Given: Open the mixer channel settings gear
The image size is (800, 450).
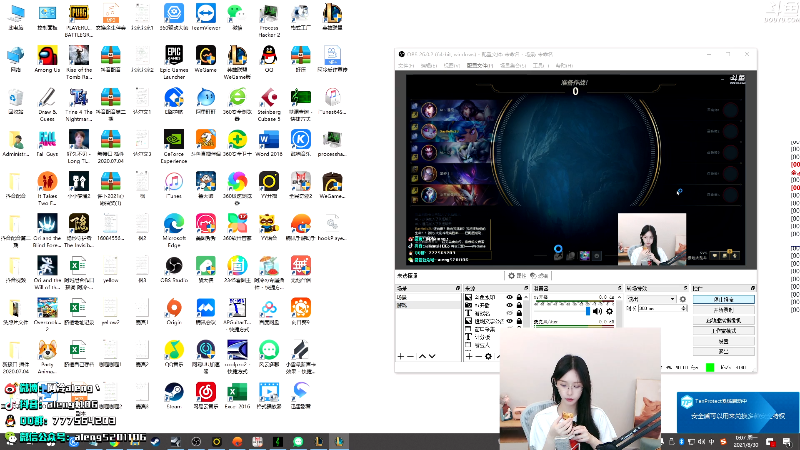Looking at the screenshot, I should 609,311.
